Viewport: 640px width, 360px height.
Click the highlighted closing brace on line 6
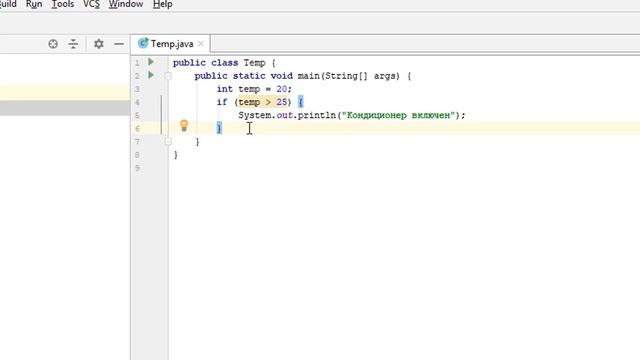click(x=219, y=128)
